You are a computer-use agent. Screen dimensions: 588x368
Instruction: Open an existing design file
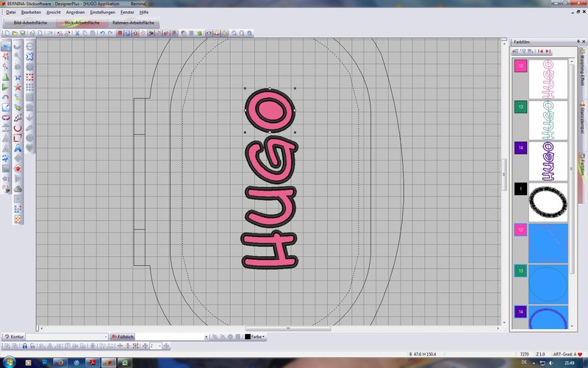tap(15, 33)
